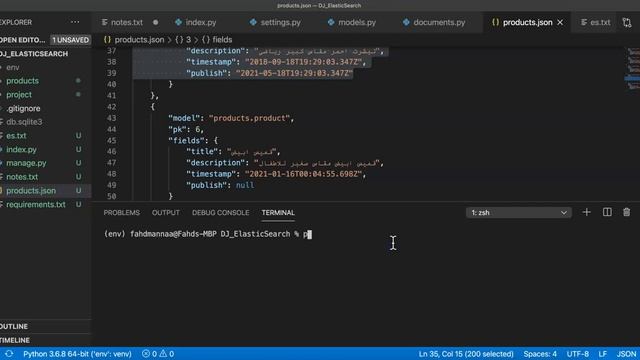Screen dimensions: 640x360
Task: Click the "pk": 6 line
Action: [x=186, y=129]
